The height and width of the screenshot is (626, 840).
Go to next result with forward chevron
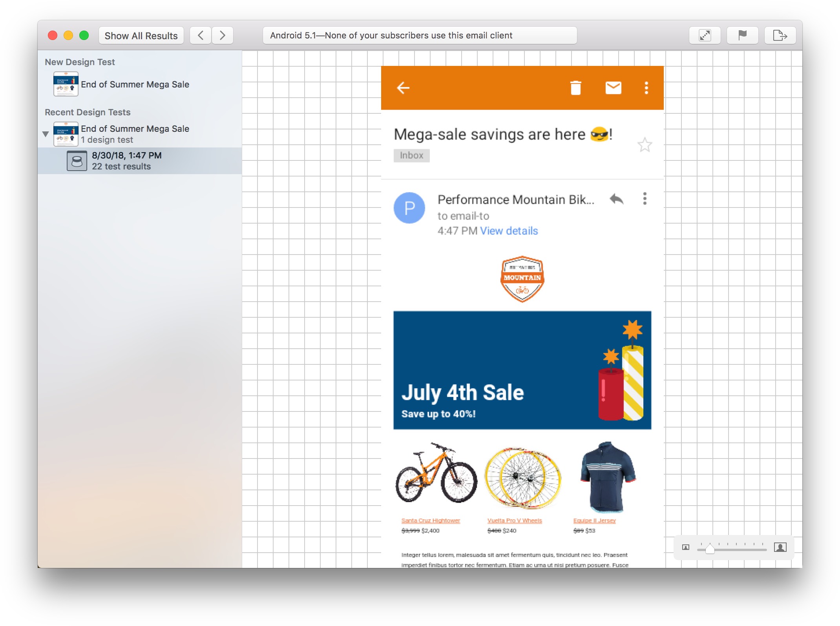point(223,36)
